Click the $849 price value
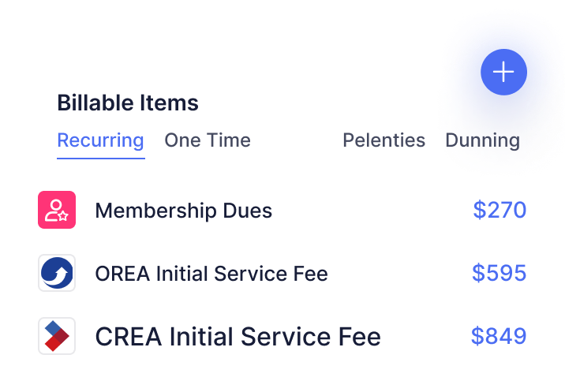565x392 pixels. [499, 337]
